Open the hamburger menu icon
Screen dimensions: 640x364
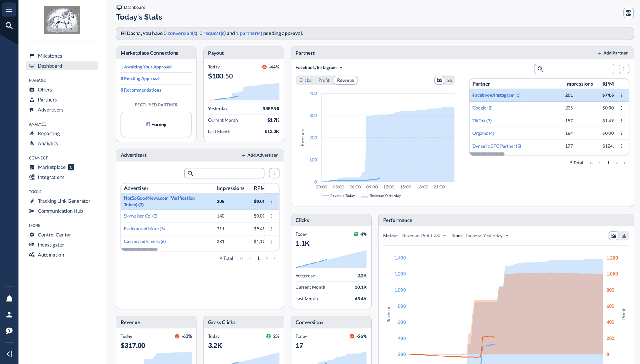click(9, 10)
